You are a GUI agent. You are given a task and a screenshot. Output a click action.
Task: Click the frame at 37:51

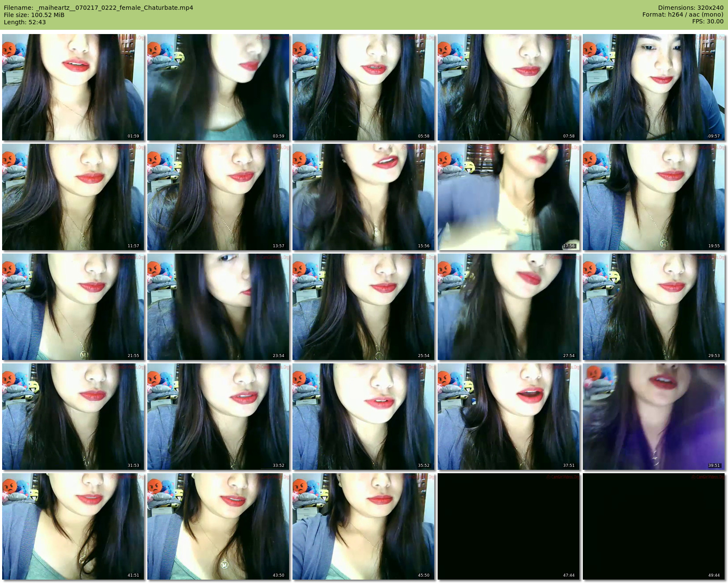[x=508, y=417]
